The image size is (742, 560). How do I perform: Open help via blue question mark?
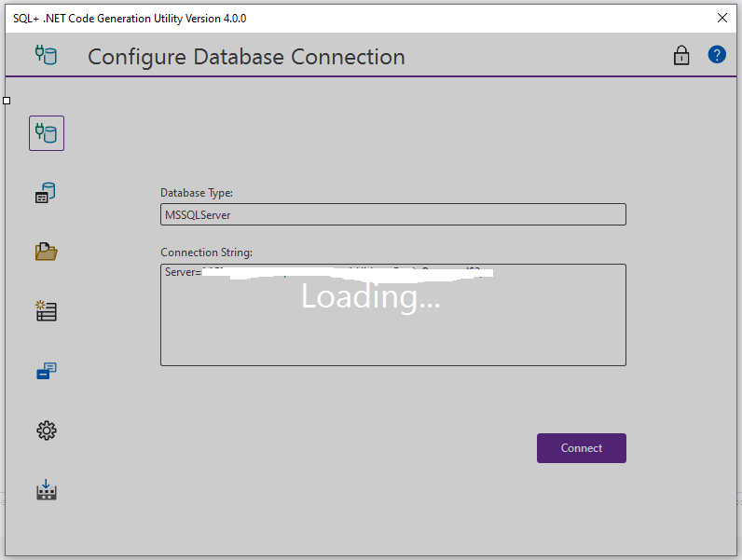(x=717, y=54)
